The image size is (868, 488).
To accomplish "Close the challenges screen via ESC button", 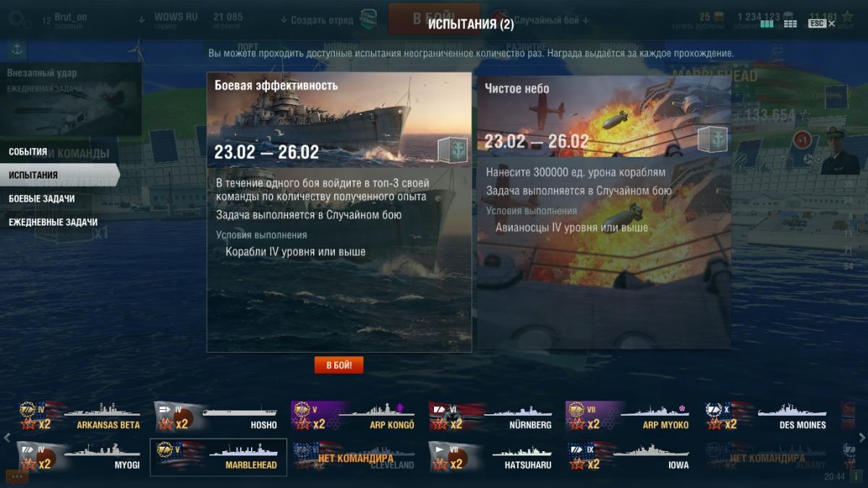I will (821, 24).
